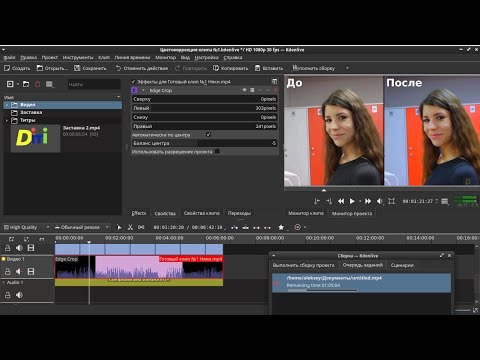Open the Линия времени menu
The width and height of the screenshot is (480, 360).
point(132,57)
